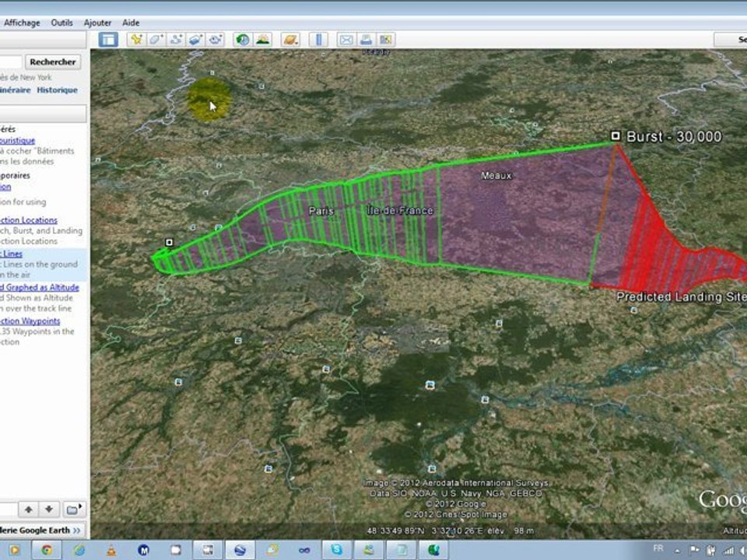This screenshot has height=560, width=747.
Task: Click the Predicted Landing Site label
Action: [682, 297]
